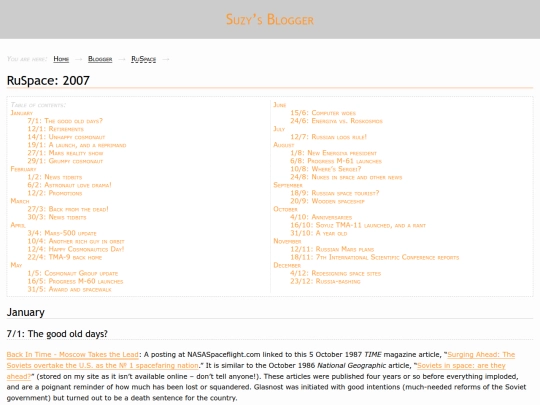Open entry 12/7: Russian loos rule!

tap(329, 137)
